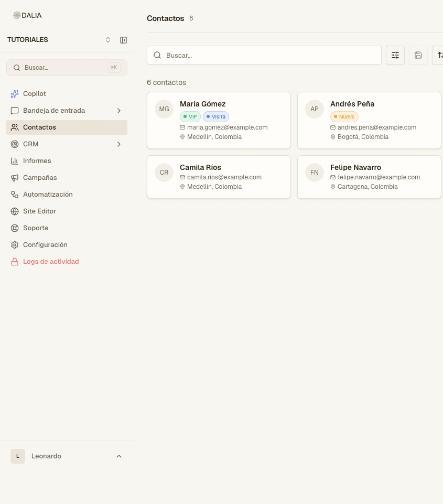Click the Soporte lifebuoy icon
The image size is (443, 504).
tap(15, 228)
